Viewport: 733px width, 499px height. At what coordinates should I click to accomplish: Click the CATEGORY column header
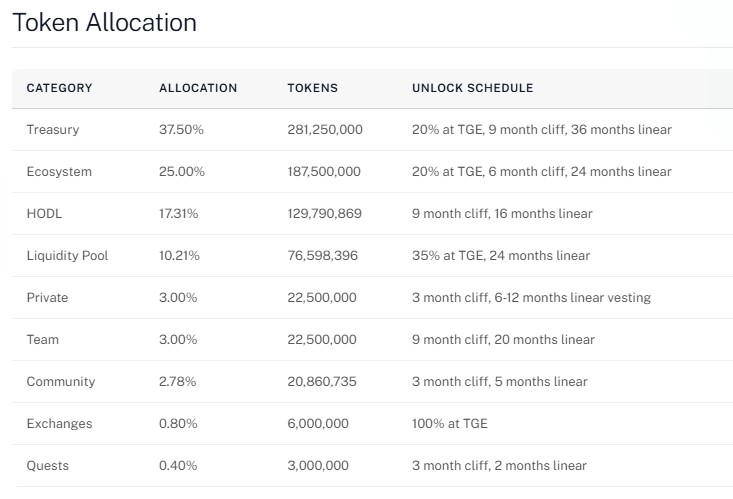(59, 88)
